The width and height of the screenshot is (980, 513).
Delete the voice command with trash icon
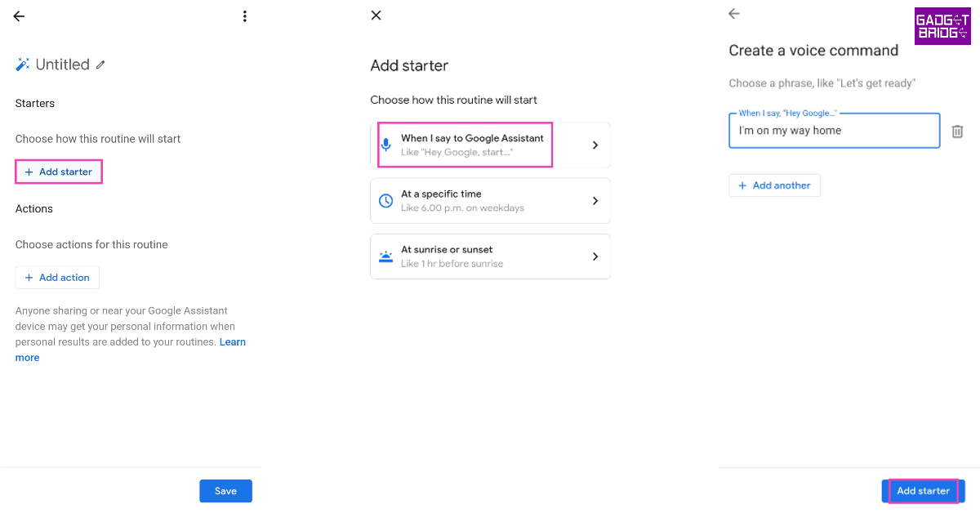(958, 131)
